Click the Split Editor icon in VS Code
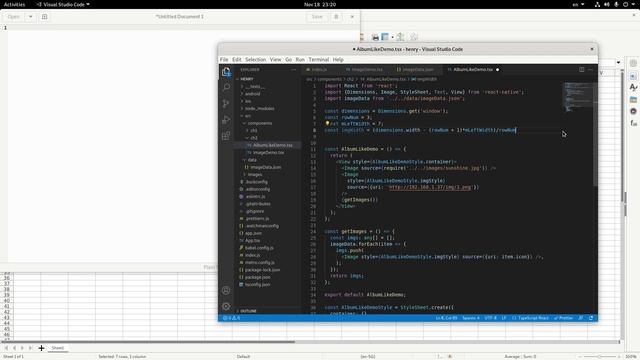 tap(582, 69)
